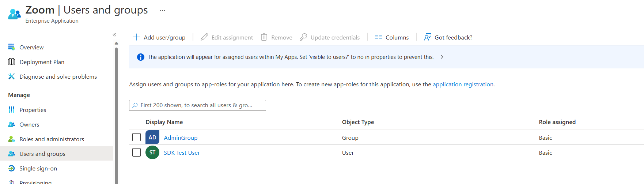644x184 pixels.
Task: Click the key icon for Update credentials
Action: point(303,37)
